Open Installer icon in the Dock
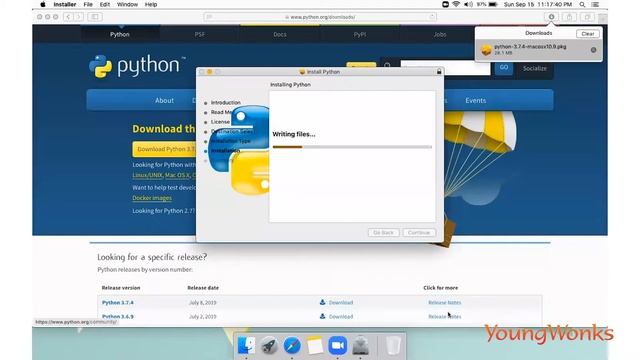This screenshot has width=640, height=360. [x=360, y=346]
